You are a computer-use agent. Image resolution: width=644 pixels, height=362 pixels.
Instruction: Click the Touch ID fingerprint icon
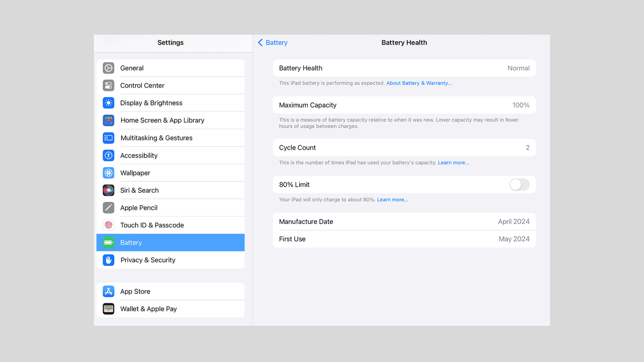click(x=108, y=225)
